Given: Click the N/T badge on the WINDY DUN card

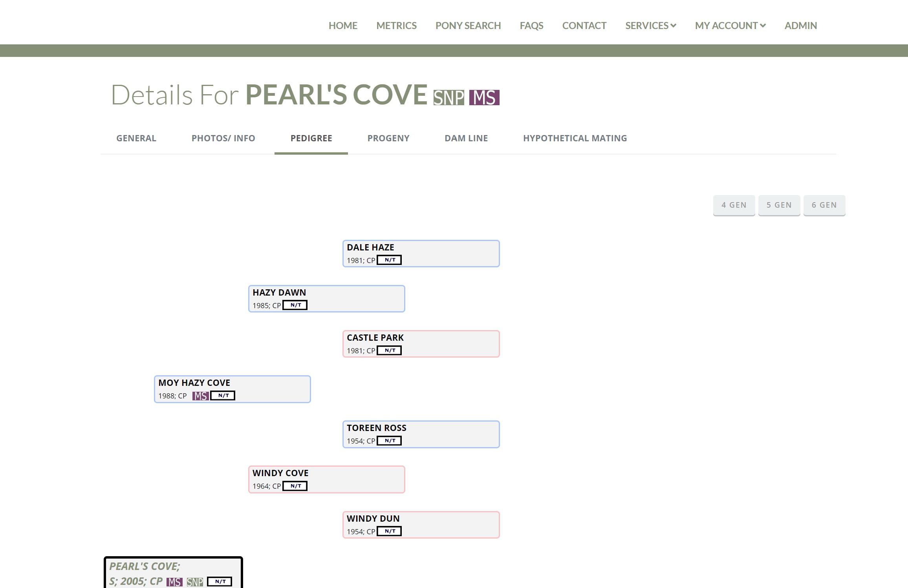Looking at the screenshot, I should pos(389,531).
